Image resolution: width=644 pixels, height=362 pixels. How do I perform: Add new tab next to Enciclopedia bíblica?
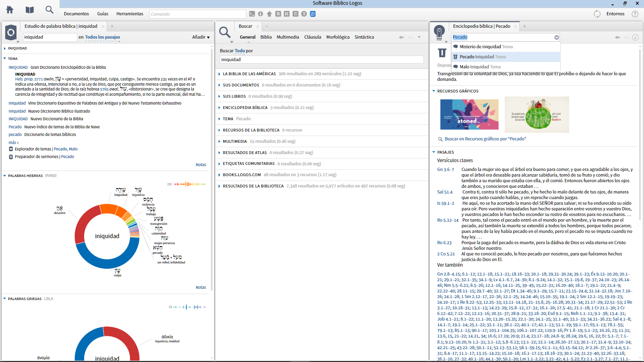click(524, 27)
